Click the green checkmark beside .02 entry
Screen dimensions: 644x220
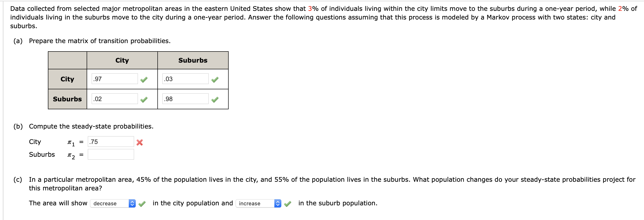pyautogui.click(x=144, y=99)
